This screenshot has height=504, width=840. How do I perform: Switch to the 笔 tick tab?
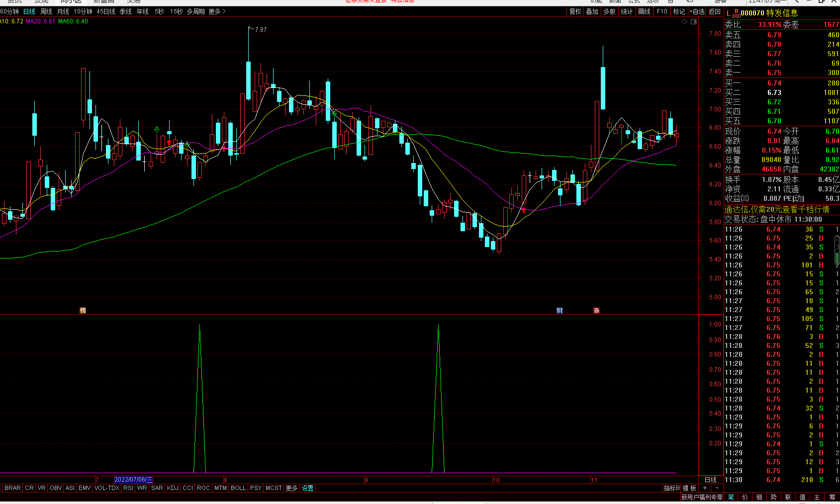[731, 497]
